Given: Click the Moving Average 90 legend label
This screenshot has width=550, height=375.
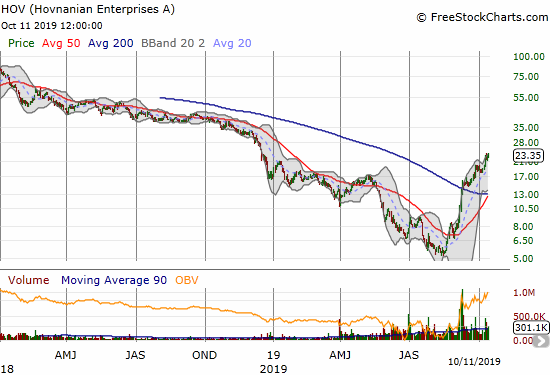Looking at the screenshot, I should 114,280.
